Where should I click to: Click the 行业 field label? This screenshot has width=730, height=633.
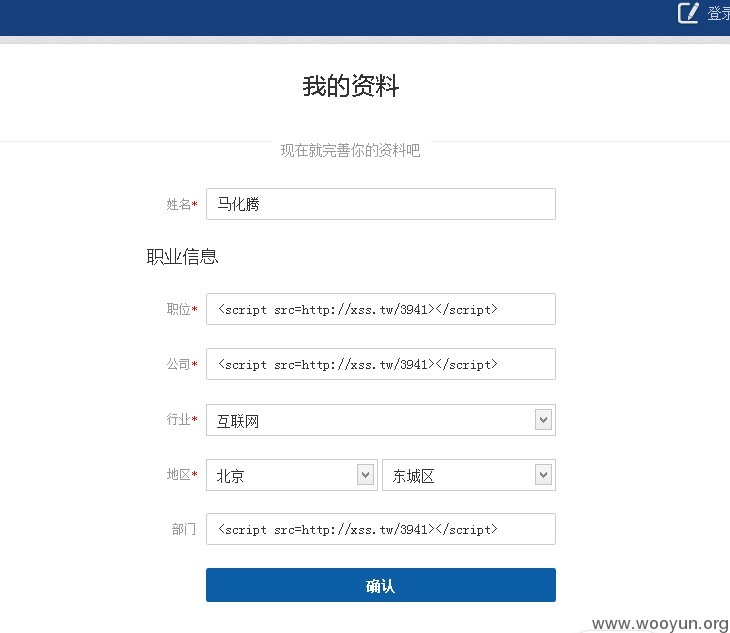click(x=182, y=419)
